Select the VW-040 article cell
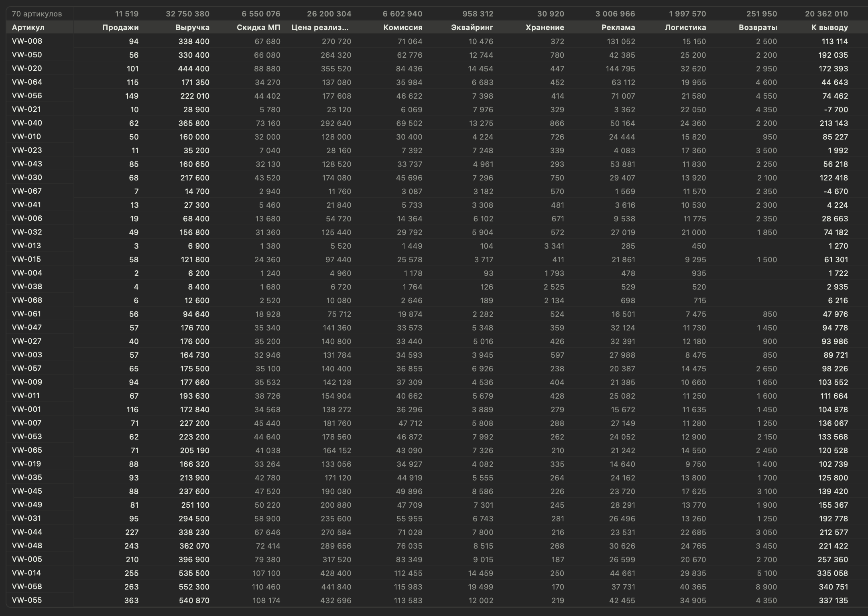 tap(27, 123)
